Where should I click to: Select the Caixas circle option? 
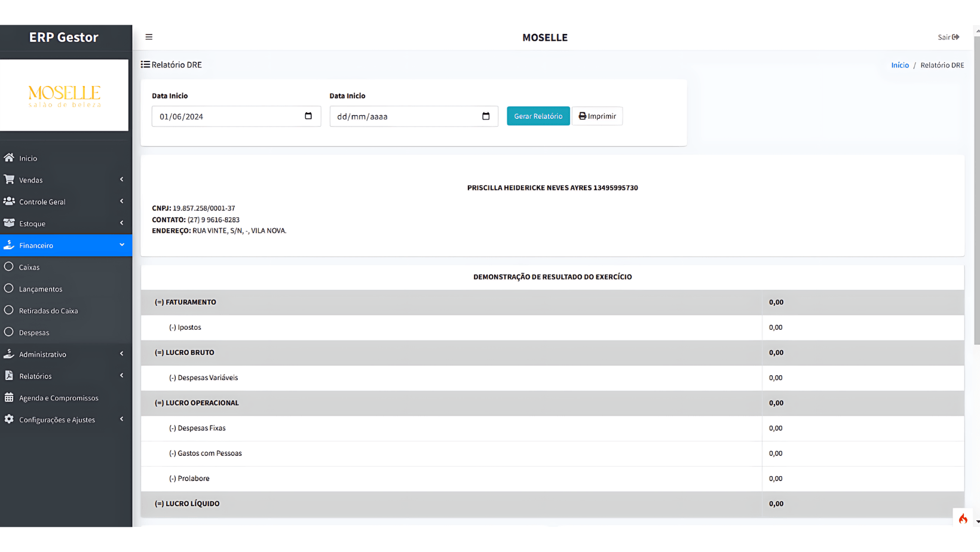pyautogui.click(x=9, y=266)
